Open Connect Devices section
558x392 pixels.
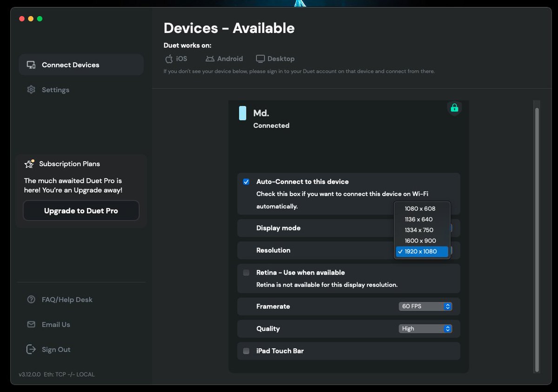[81, 65]
